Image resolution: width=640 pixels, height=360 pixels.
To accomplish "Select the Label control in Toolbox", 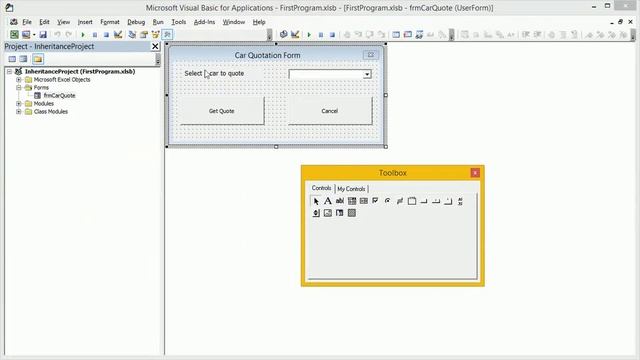I will pos(328,201).
